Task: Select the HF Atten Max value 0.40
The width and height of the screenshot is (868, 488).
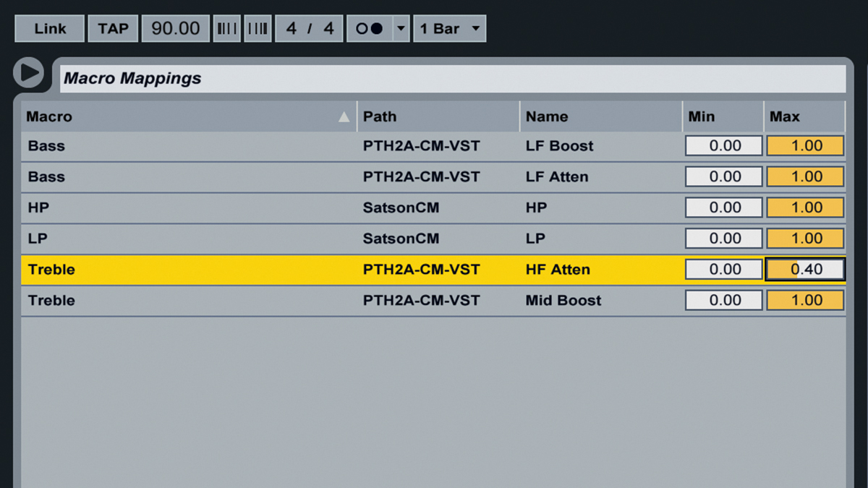Action: (x=805, y=270)
